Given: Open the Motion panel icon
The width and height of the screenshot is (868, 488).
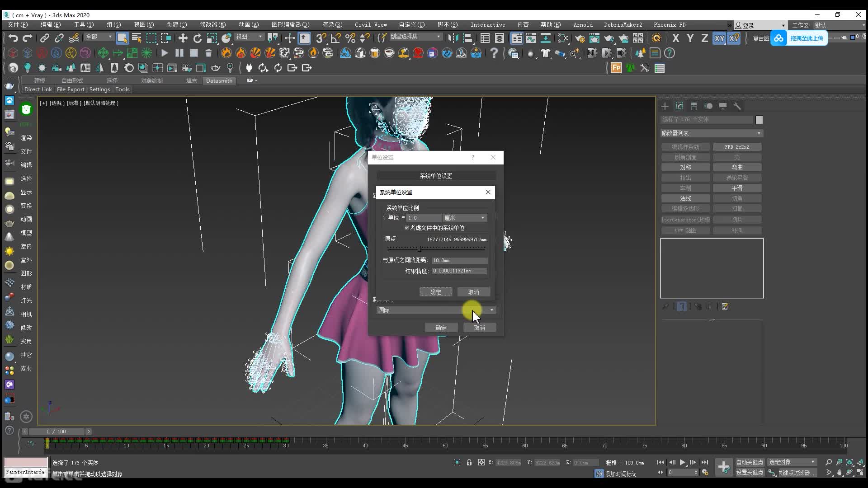Looking at the screenshot, I should click(x=708, y=106).
